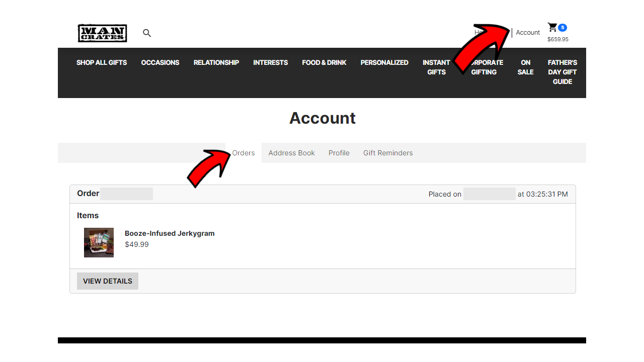Viewport: 644px width, 362px height.
Task: Click the View Details button
Action: coord(107,281)
